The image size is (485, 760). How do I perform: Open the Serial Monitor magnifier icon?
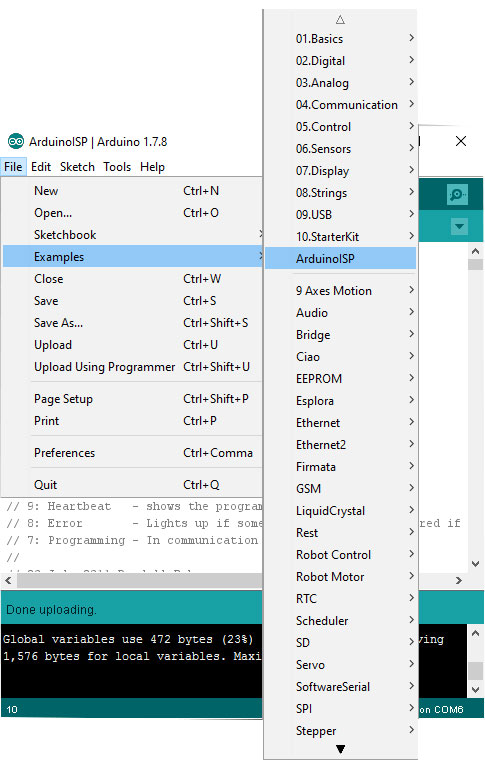tap(457, 194)
